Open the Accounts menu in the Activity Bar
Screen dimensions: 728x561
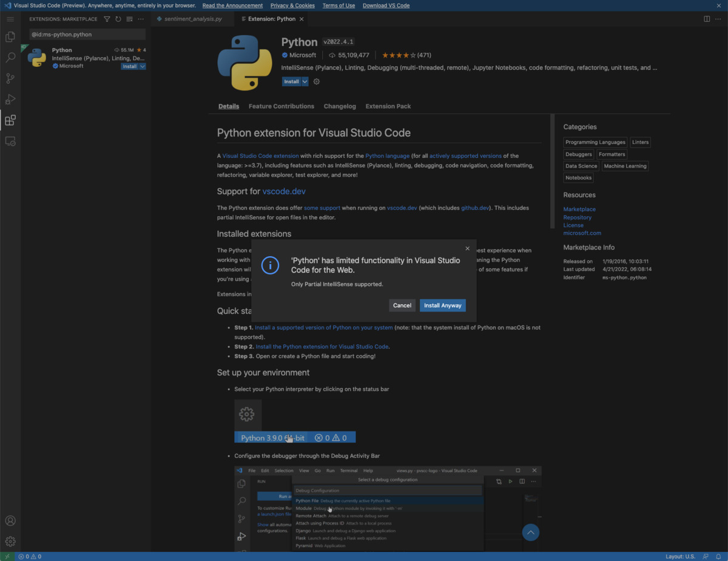tap(10, 520)
